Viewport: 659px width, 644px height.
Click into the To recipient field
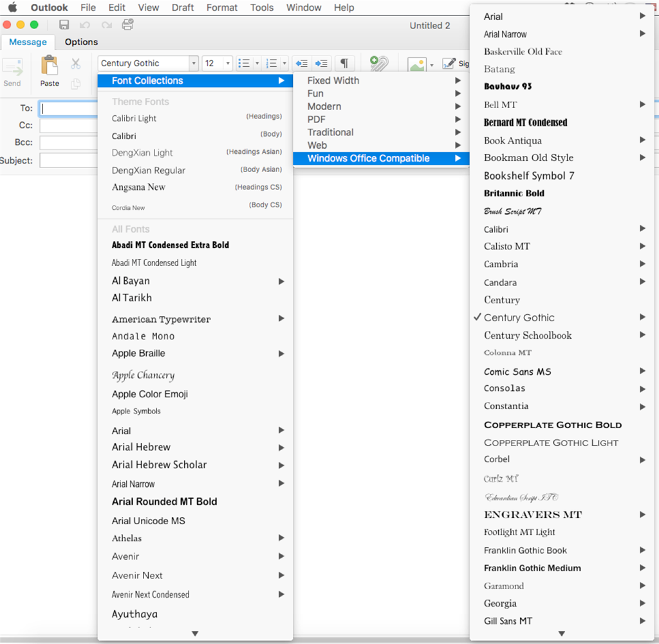(x=68, y=109)
